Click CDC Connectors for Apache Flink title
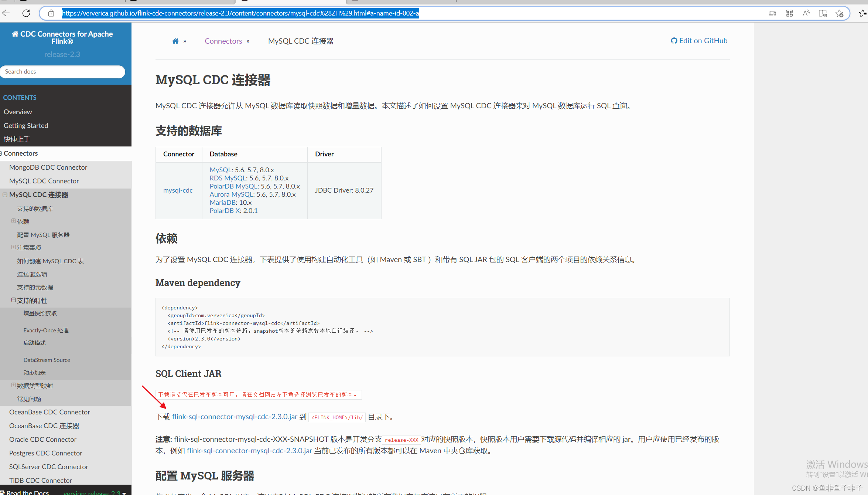The image size is (868, 495). coord(62,38)
